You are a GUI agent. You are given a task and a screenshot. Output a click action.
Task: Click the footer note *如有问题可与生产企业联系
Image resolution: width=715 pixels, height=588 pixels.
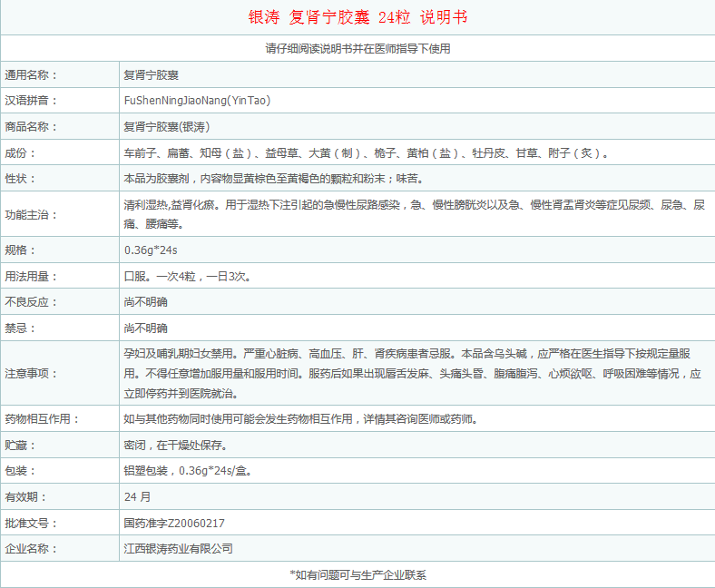tap(358, 574)
